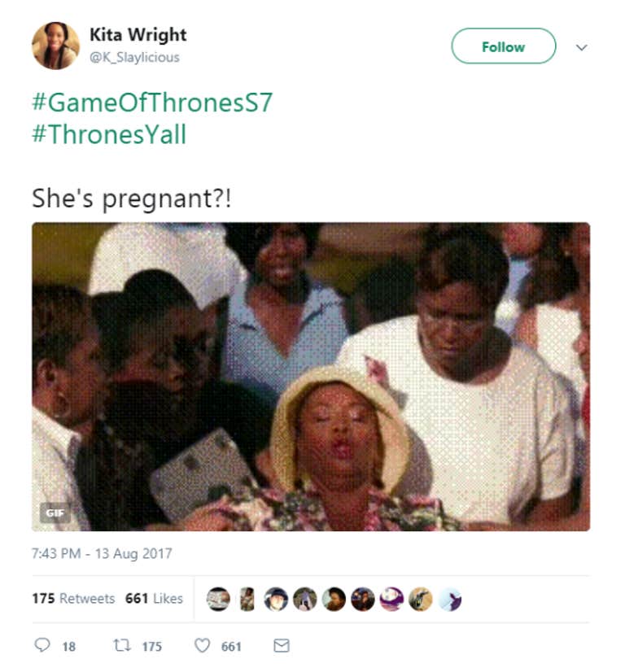The width and height of the screenshot is (625, 672).
Task: Open the 7:43 PM 13 Aug 2017 timestamp
Action: click(x=102, y=553)
